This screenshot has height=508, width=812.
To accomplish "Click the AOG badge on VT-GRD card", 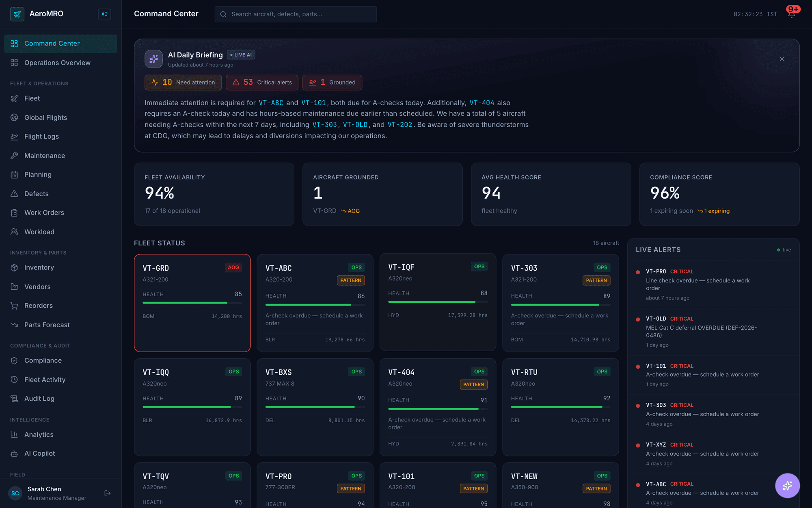I will [233, 267].
